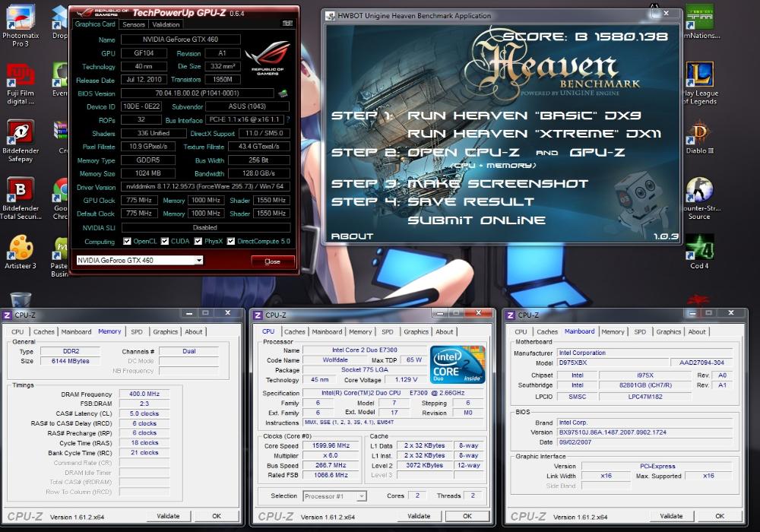Open Caches tab in CPU-Z Memory window
This screenshot has width=760, height=532.
[x=43, y=332]
